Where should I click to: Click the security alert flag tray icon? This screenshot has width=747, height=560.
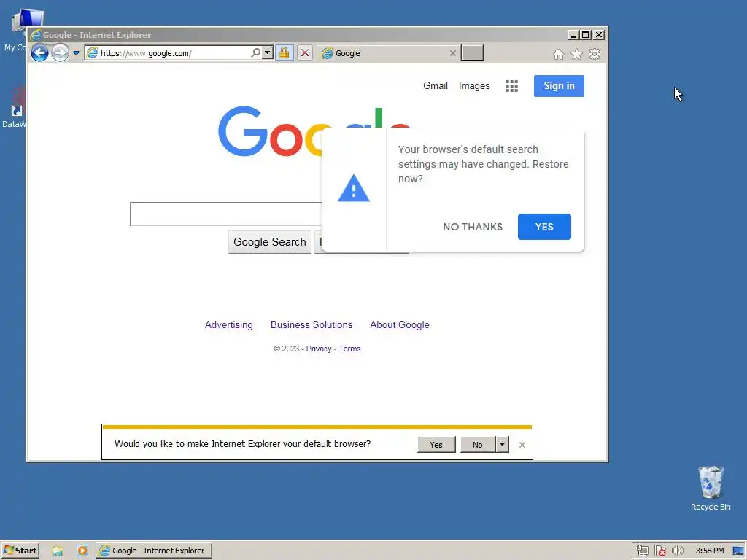pyautogui.click(x=659, y=551)
